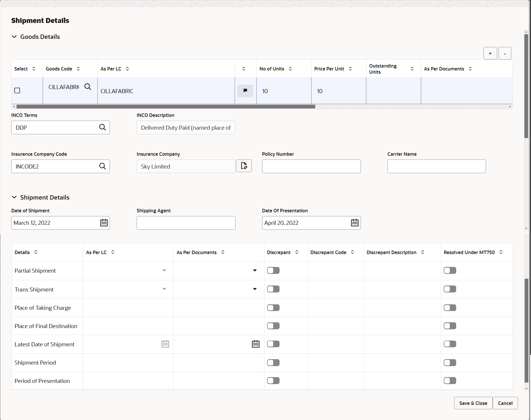
Task: Open the Insurance Company Code search lookup
Action: (x=103, y=166)
